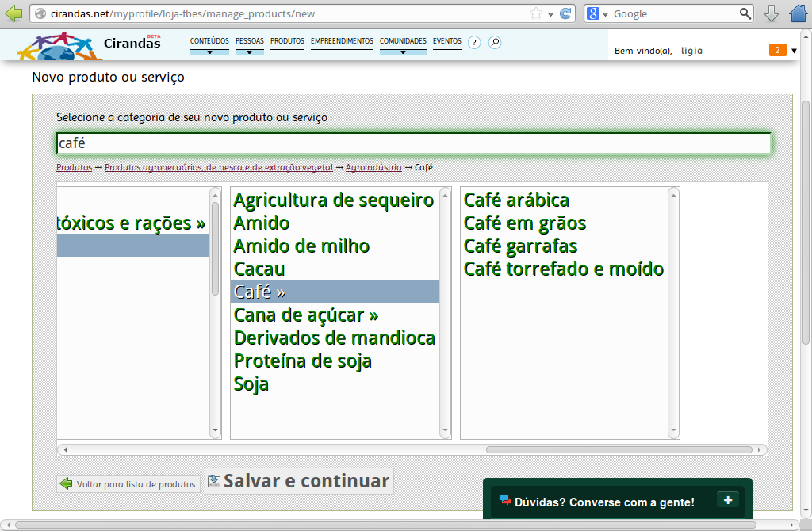Select the Café arábica category
Screen dimensions: 812x531
516,201
